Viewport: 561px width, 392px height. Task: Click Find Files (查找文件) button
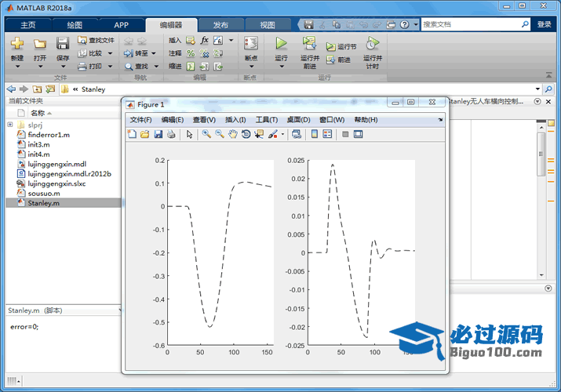[x=96, y=40]
